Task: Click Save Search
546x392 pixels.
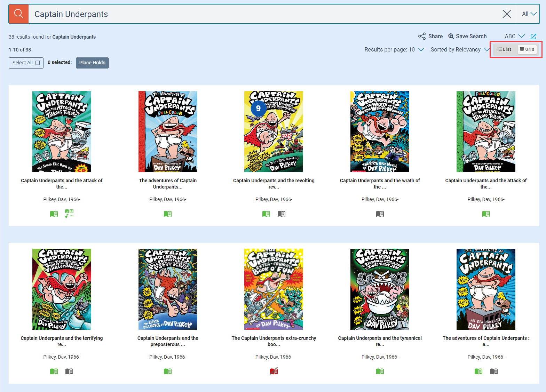Action: pyautogui.click(x=467, y=36)
